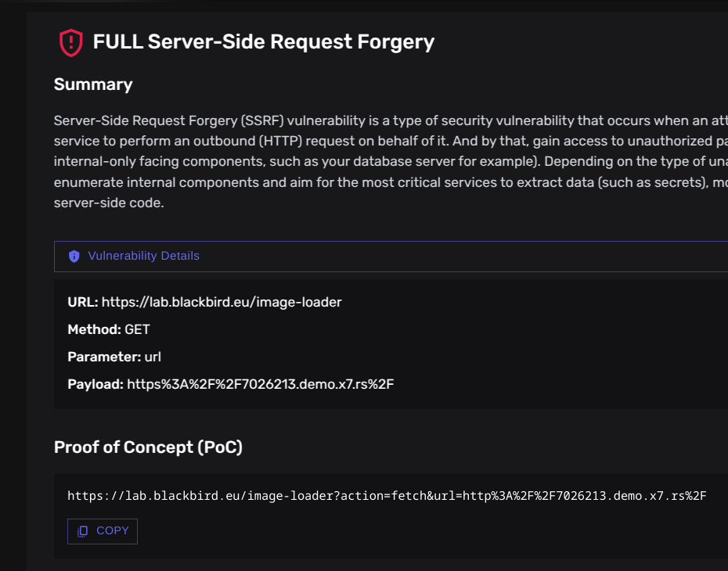
Task: Click the encoded payload value string
Action: [x=260, y=384]
